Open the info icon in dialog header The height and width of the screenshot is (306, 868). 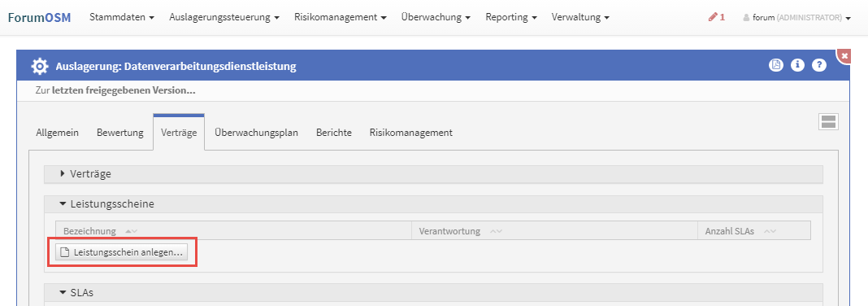(x=797, y=65)
